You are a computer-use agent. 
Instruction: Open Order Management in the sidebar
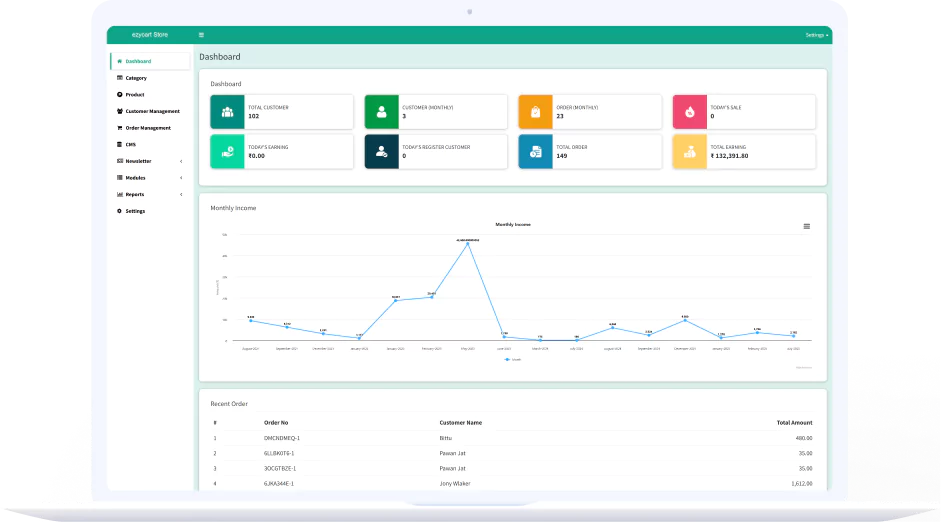[x=150, y=128]
